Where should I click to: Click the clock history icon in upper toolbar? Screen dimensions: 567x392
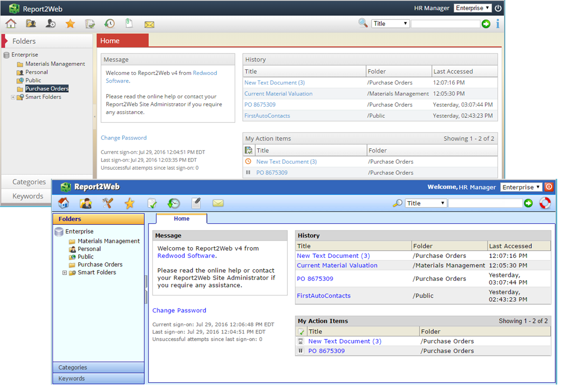point(109,23)
